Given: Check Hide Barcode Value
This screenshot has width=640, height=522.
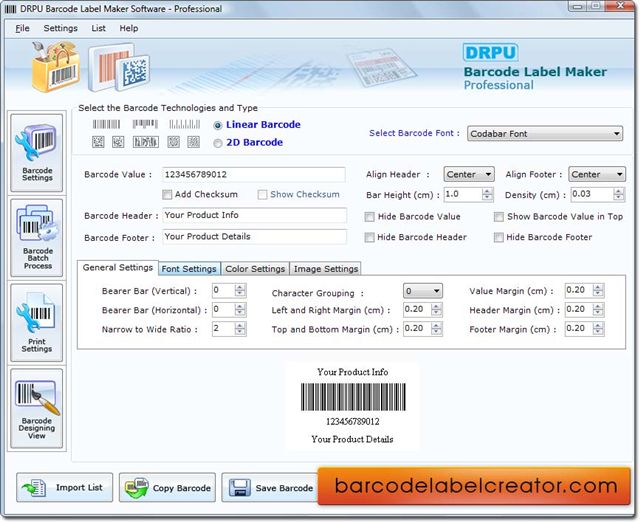Looking at the screenshot, I should [369, 217].
